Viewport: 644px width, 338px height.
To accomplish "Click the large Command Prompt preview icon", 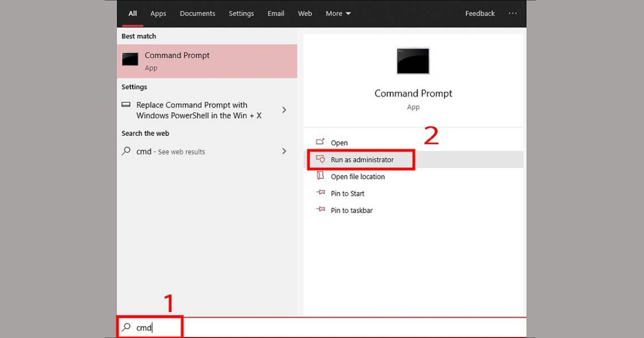I will coord(413,61).
